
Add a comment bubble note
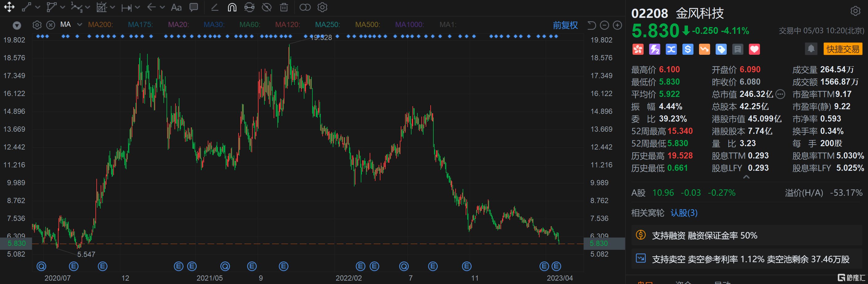tap(194, 7)
